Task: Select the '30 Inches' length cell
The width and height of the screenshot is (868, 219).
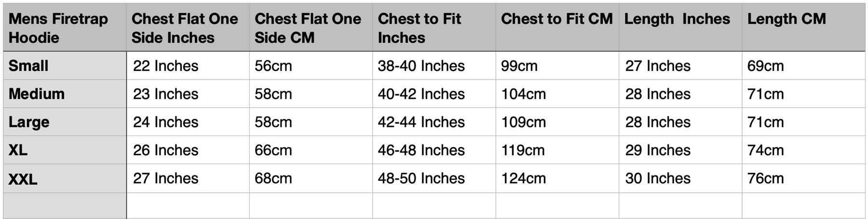Action: (658, 178)
